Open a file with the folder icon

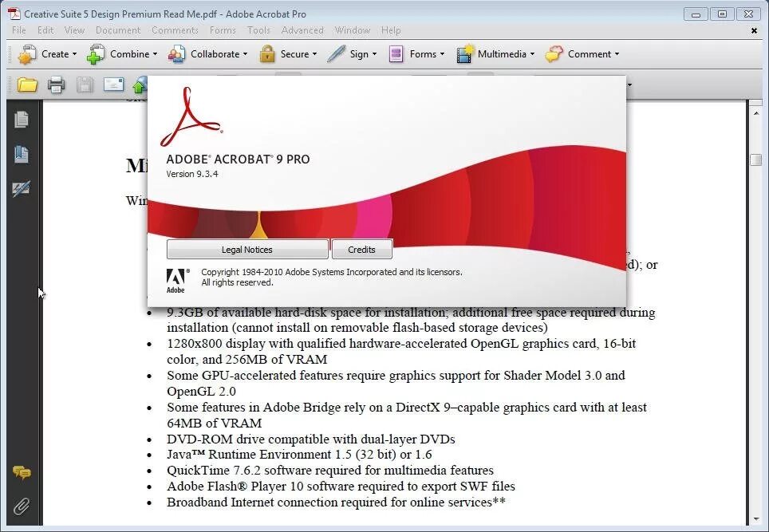(27, 85)
